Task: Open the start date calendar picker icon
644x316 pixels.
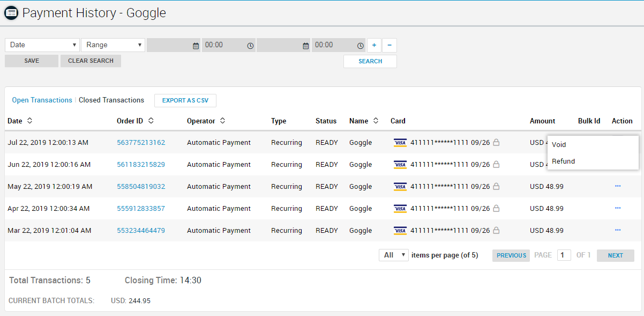Action: click(196, 46)
